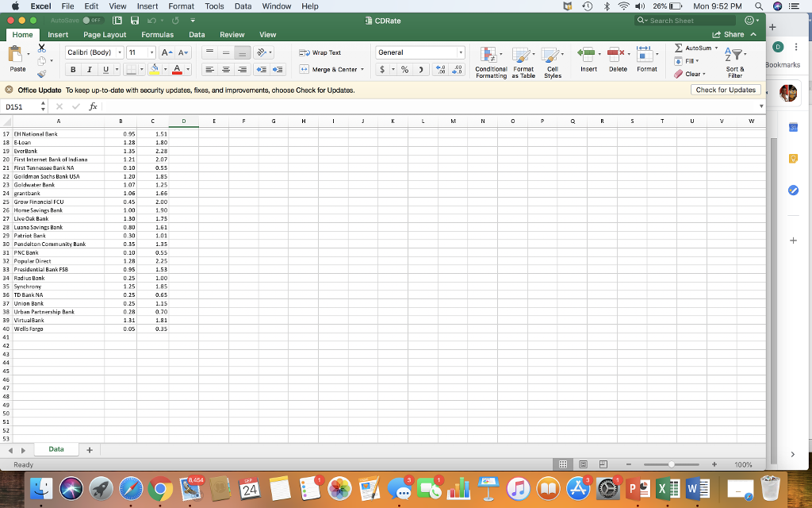Click the Format Painter brush icon
812x508 pixels.
point(42,74)
